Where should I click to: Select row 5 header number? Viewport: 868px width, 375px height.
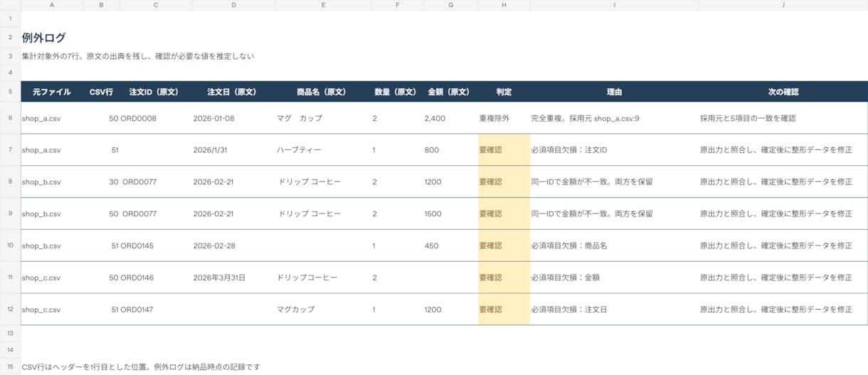(10, 92)
